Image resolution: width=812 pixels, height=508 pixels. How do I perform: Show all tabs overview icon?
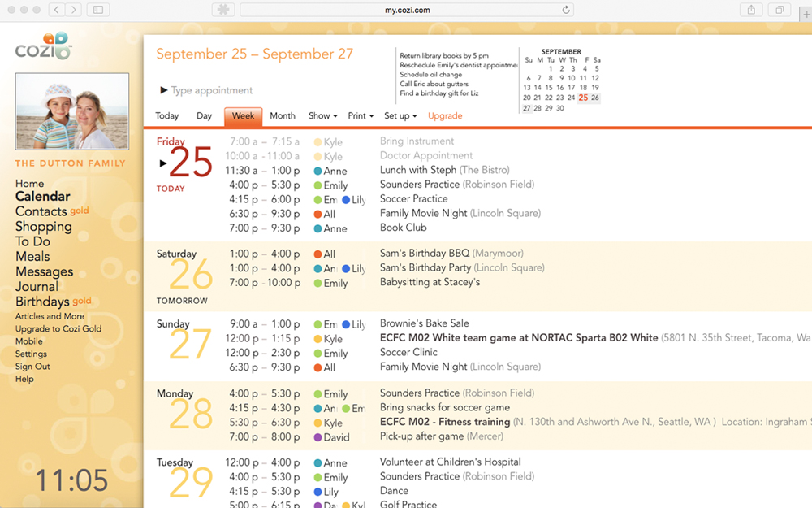pyautogui.click(x=780, y=9)
